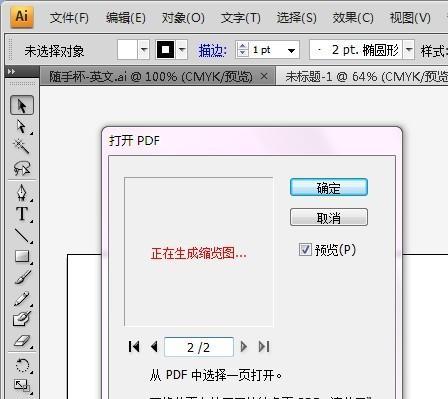Select the Pencil tool
The image size is (448, 399).
(22, 299)
